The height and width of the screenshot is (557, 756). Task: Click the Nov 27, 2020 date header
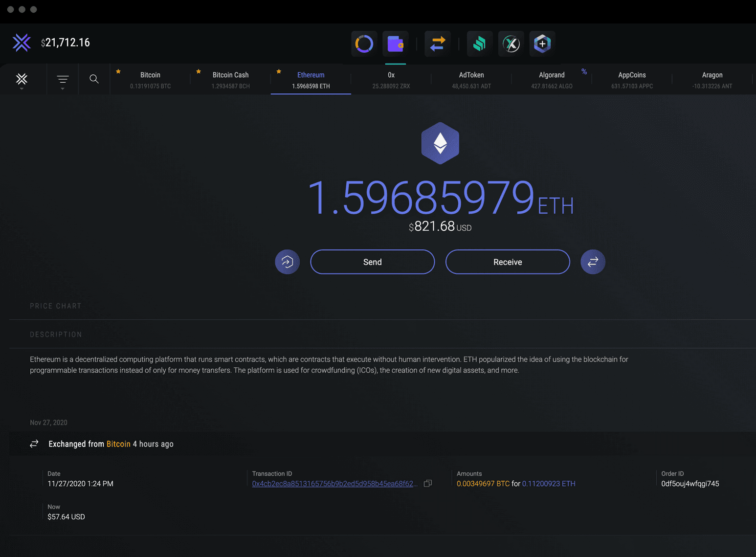pyautogui.click(x=48, y=423)
